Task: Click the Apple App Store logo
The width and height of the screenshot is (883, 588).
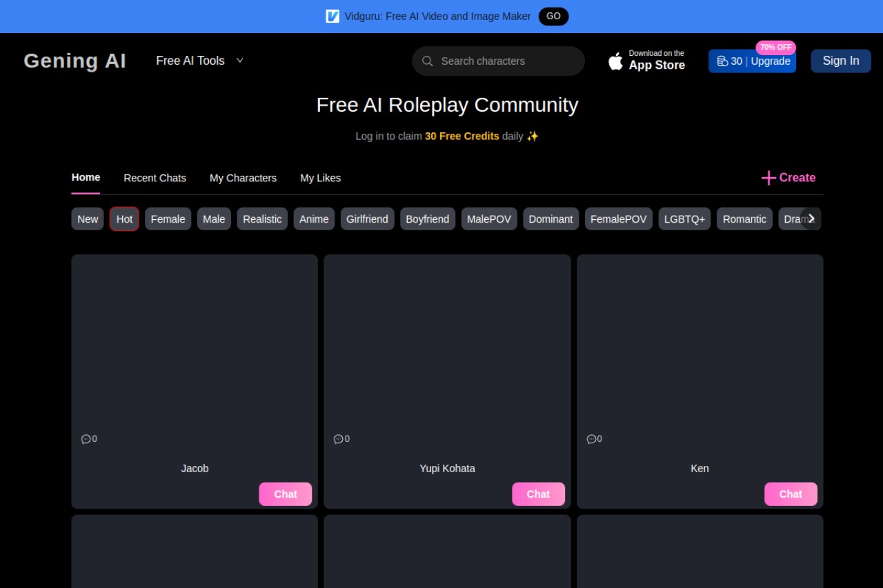Action: point(615,61)
